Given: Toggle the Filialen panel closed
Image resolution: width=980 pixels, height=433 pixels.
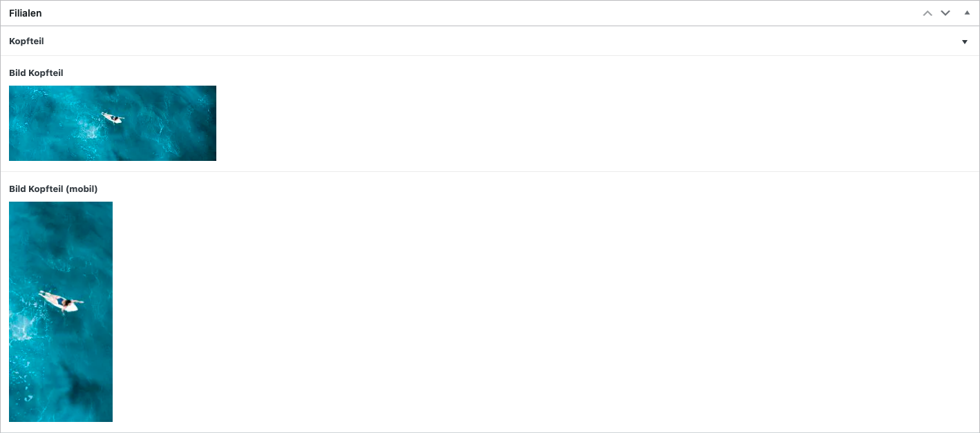Looking at the screenshot, I should pos(966,13).
